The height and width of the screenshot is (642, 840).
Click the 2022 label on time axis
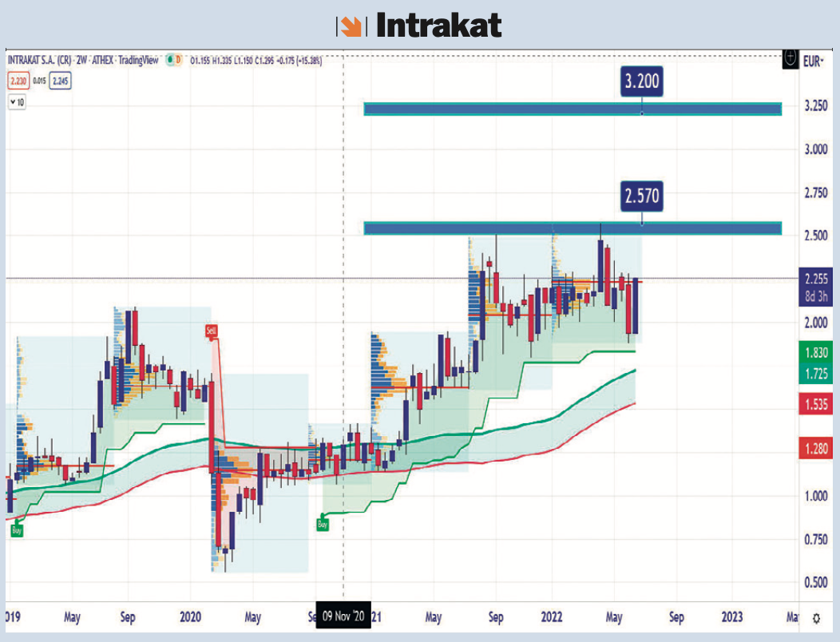[552, 616]
